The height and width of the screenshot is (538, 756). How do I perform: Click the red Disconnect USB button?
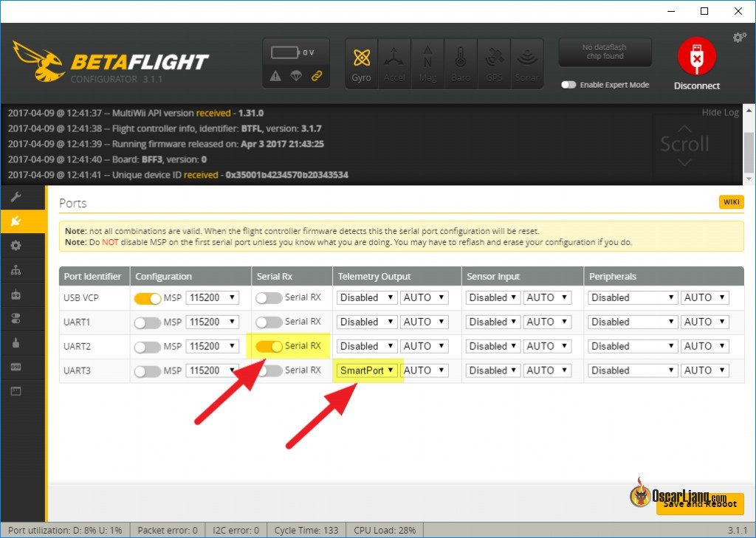click(x=697, y=55)
